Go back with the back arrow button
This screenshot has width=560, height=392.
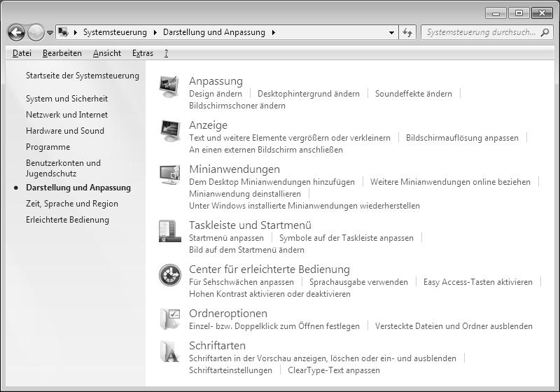point(16,32)
